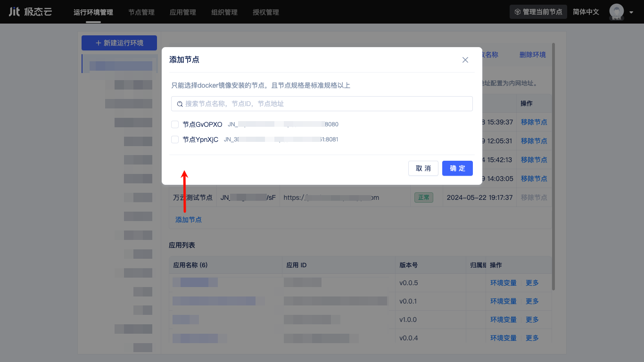The height and width of the screenshot is (362, 644).
Task: Click the plus icon on 新建运行环境
Action: pyautogui.click(x=99, y=43)
